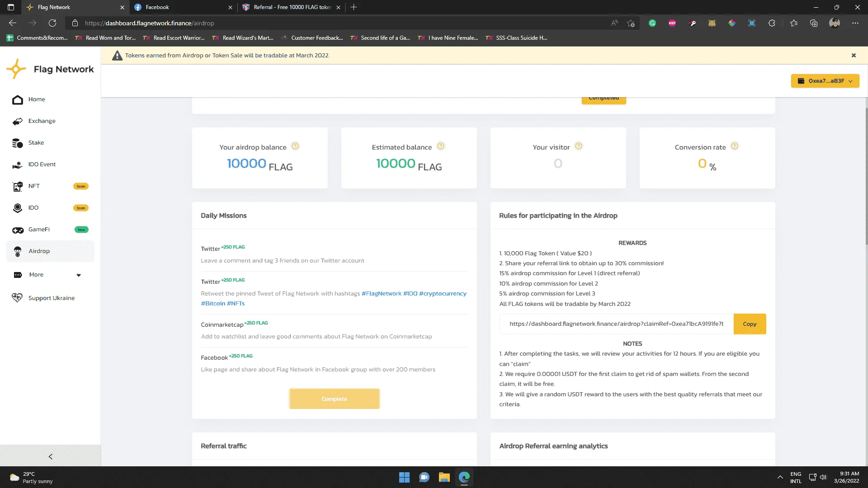Open IDO Event sidebar icon

(18, 164)
